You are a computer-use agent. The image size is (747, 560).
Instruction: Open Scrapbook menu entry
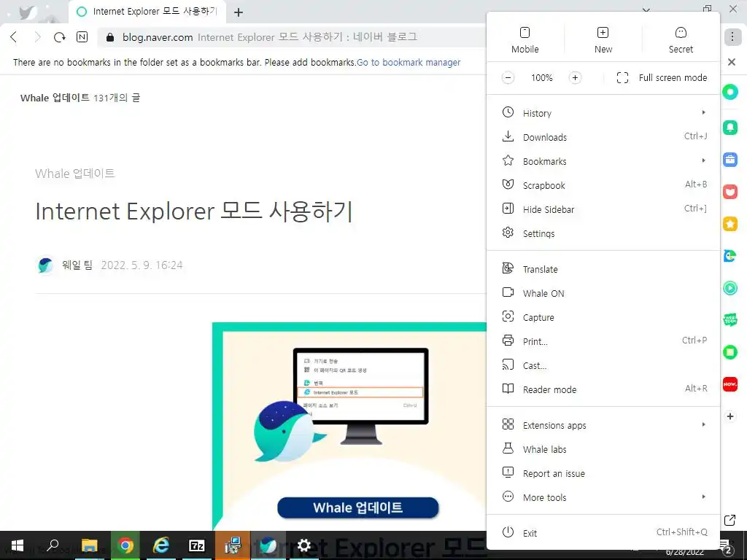tap(603, 185)
